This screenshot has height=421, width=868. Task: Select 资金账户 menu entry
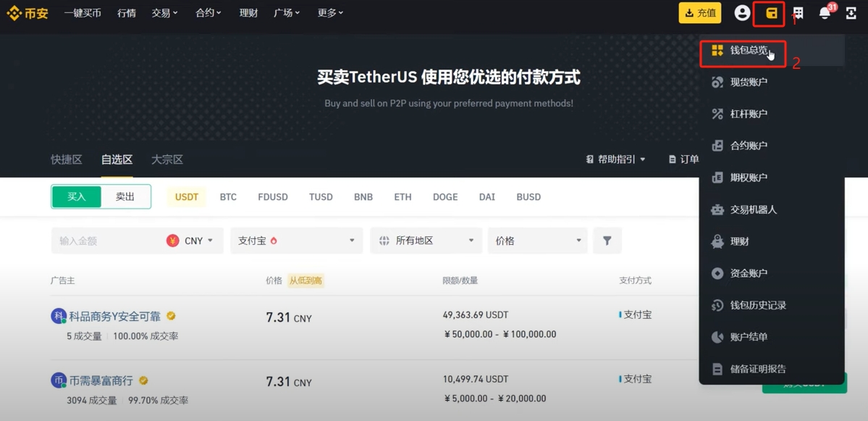pos(772,273)
